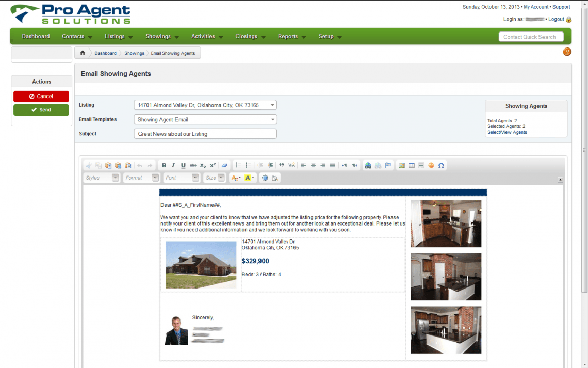Insert an image via the editor toolbar
Viewport: 588px width, 368px height.
[x=402, y=165]
